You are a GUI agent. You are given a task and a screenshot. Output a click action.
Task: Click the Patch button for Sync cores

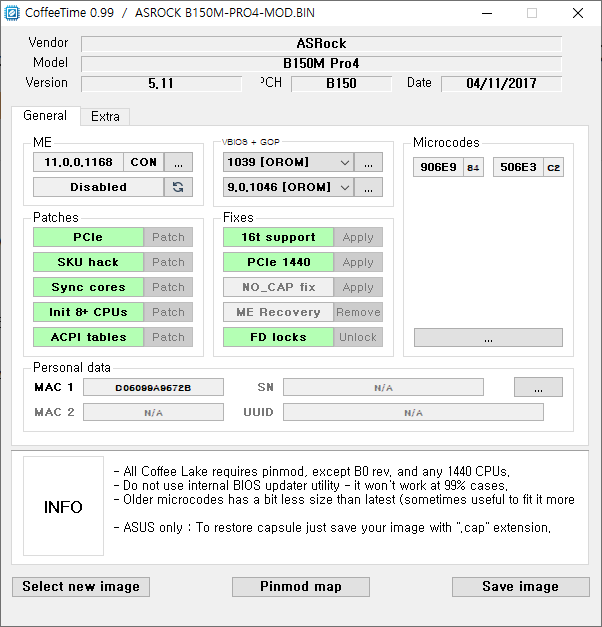168,287
